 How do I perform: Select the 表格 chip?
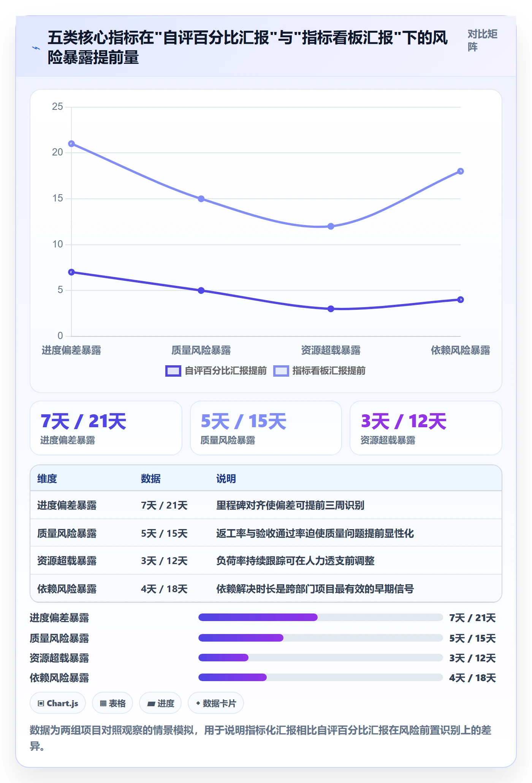pos(112,703)
